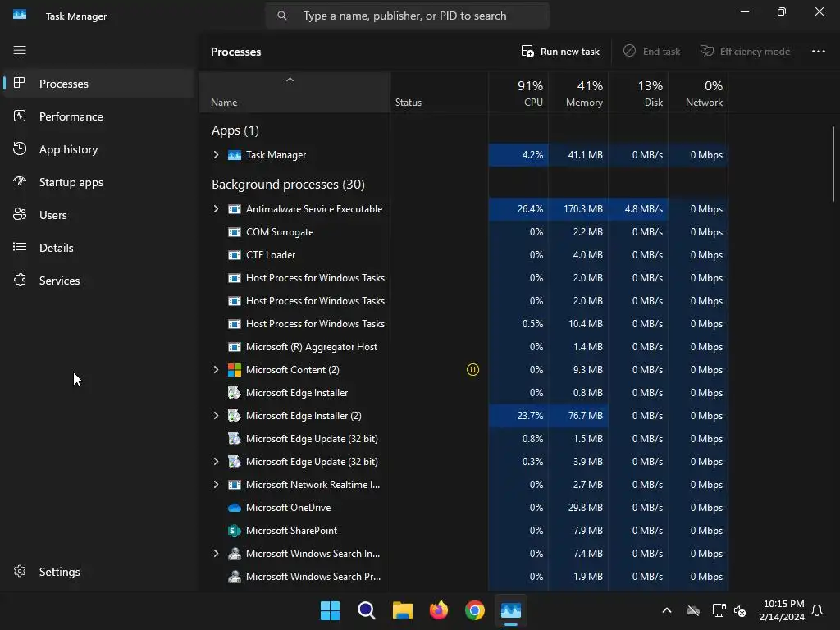840x630 pixels.
Task: Click the App history clock icon
Action: tap(20, 149)
